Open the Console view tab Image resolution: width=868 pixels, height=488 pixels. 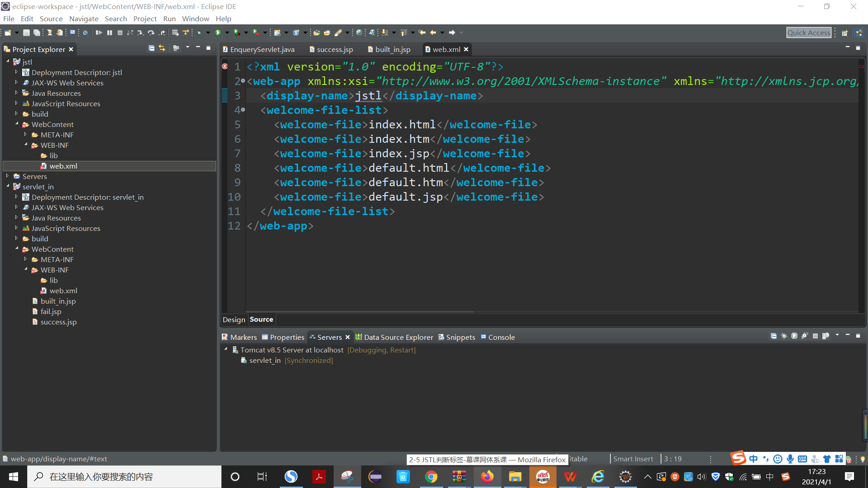tap(501, 337)
